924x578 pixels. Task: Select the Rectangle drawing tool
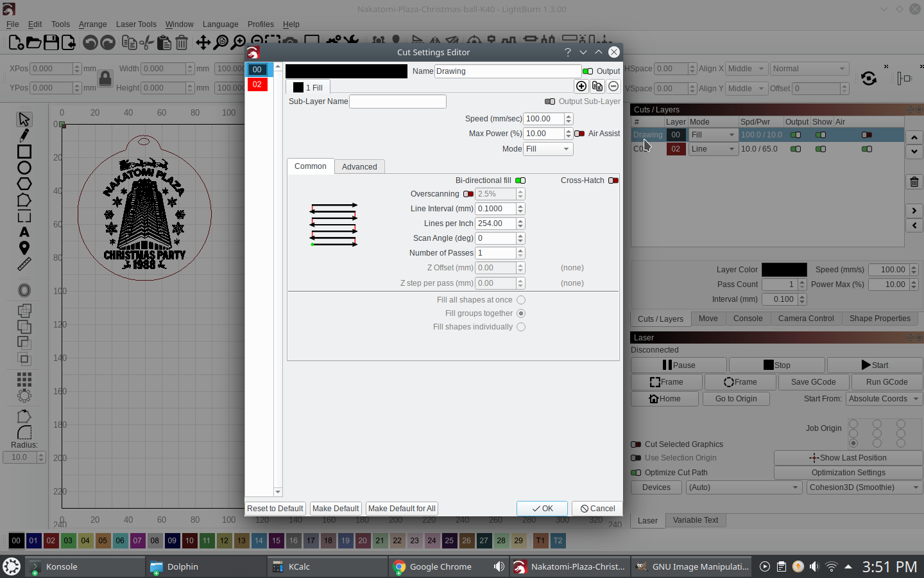click(24, 152)
